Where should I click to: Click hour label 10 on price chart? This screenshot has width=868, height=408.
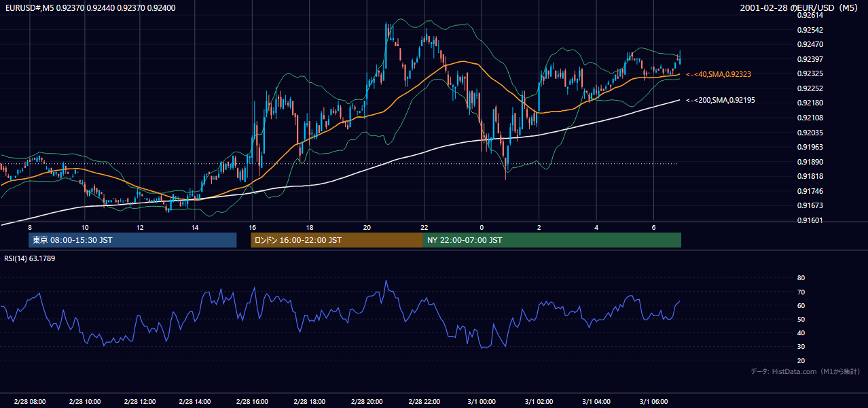tap(84, 227)
